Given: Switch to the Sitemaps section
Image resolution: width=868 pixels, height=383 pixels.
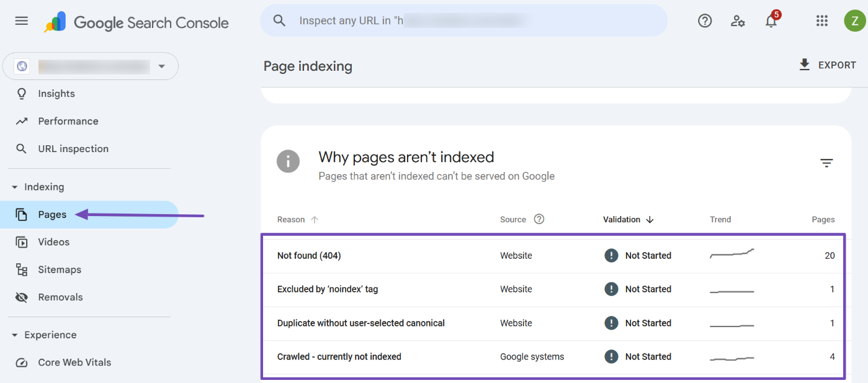Looking at the screenshot, I should [60, 269].
